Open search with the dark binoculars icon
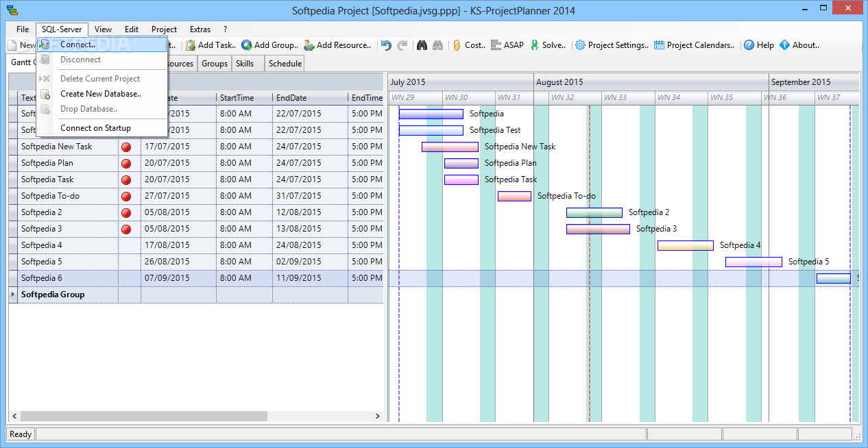Image resolution: width=868 pixels, height=448 pixels. [422, 45]
